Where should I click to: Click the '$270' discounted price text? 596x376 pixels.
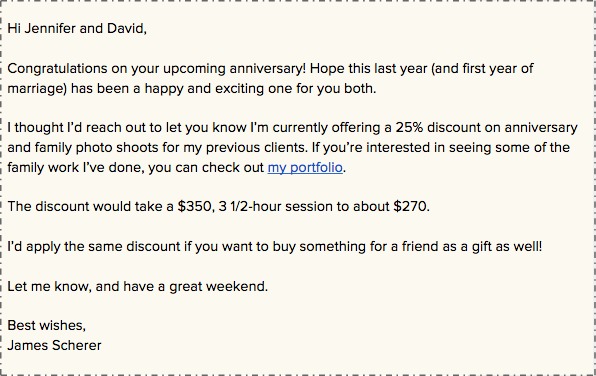(411, 206)
